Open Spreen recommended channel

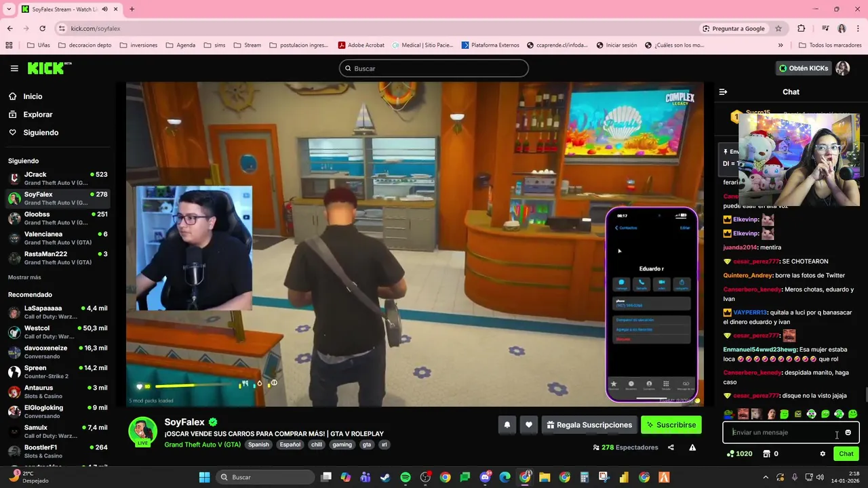coord(58,372)
